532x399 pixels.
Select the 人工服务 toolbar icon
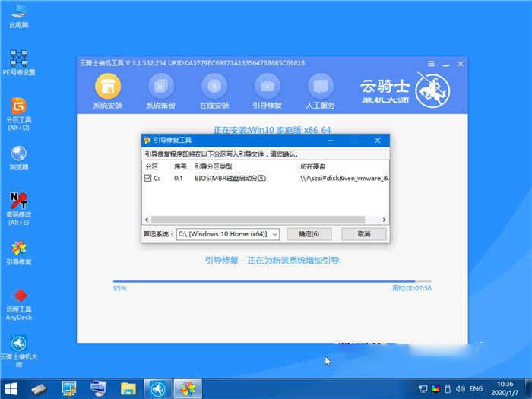coord(320,91)
